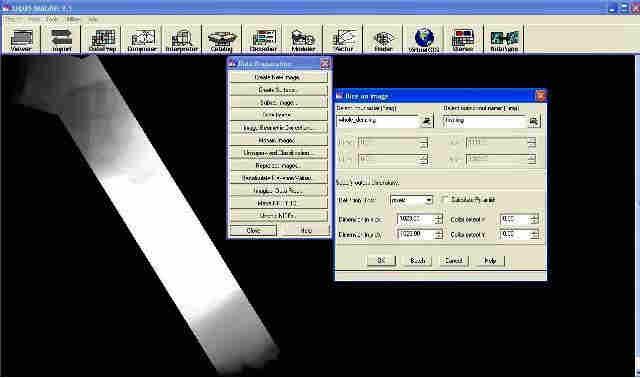Open the Tools menu in menu bar

click(52, 19)
